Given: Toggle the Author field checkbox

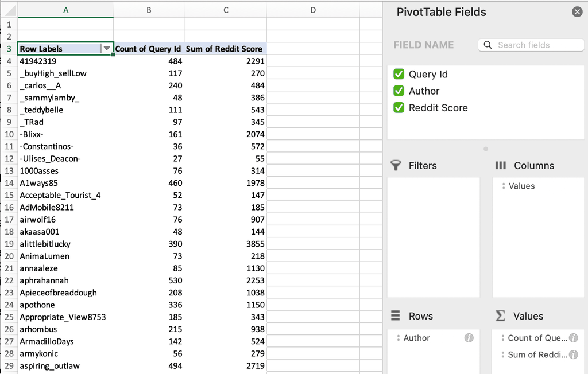Looking at the screenshot, I should click(x=399, y=91).
